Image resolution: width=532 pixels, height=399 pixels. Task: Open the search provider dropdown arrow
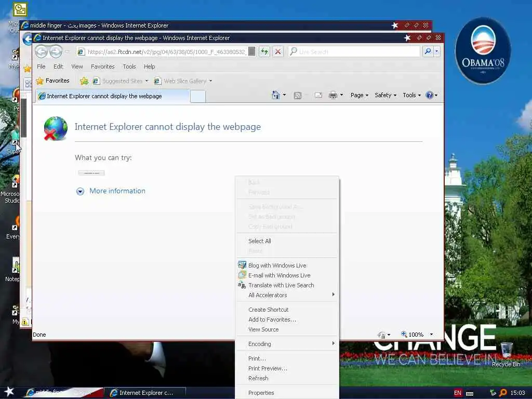click(x=437, y=51)
